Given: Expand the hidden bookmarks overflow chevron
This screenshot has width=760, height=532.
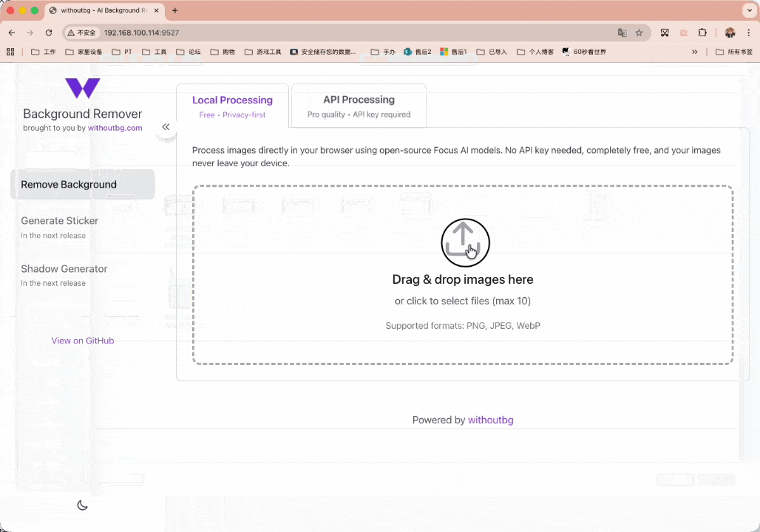Looking at the screenshot, I should tap(694, 52).
